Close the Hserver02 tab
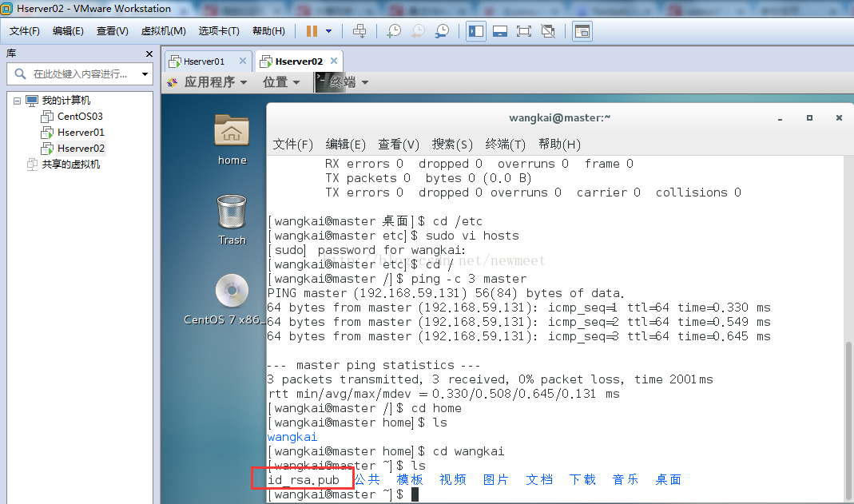 334,61
